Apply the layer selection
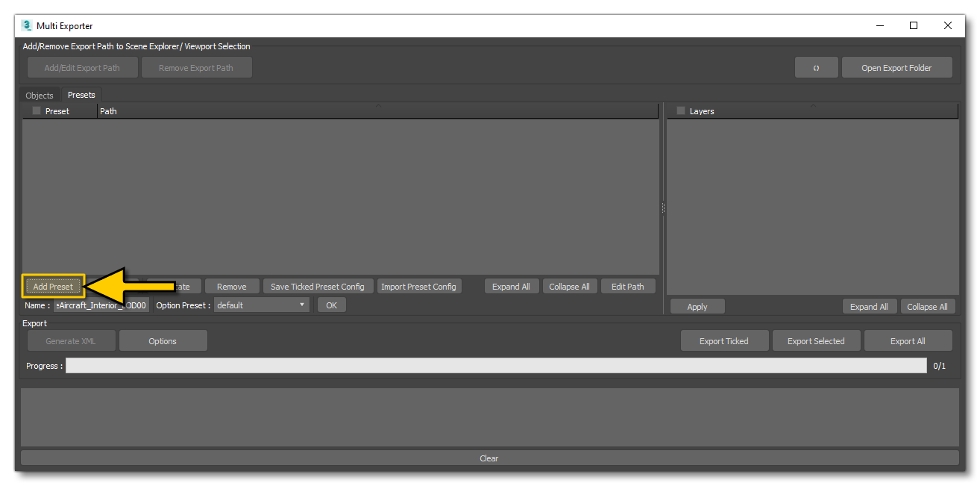The image size is (980, 486). 697,306
